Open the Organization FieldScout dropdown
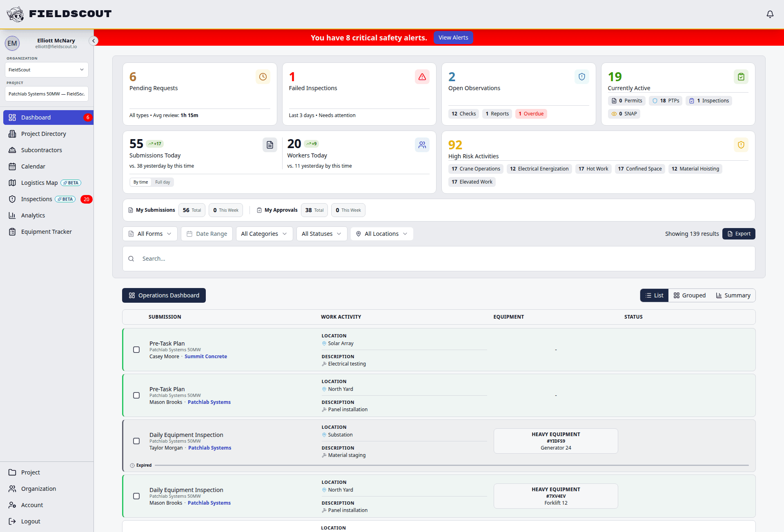Image resolution: width=784 pixels, height=532 pixels. 47,70
